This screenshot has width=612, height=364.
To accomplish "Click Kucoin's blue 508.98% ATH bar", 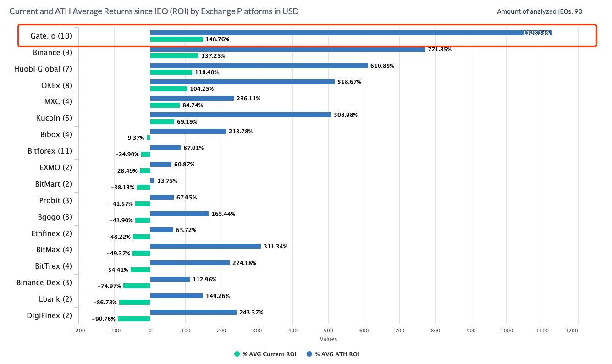I will (x=240, y=115).
